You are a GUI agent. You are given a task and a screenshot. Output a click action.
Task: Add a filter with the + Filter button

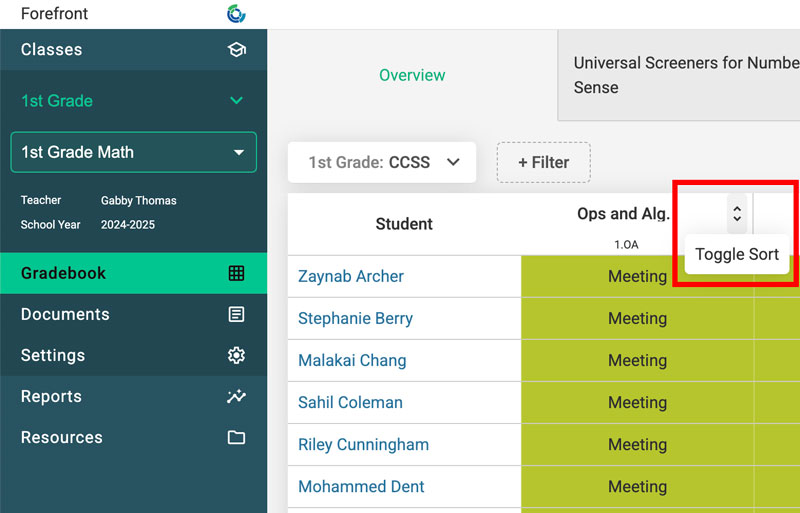pyautogui.click(x=543, y=162)
